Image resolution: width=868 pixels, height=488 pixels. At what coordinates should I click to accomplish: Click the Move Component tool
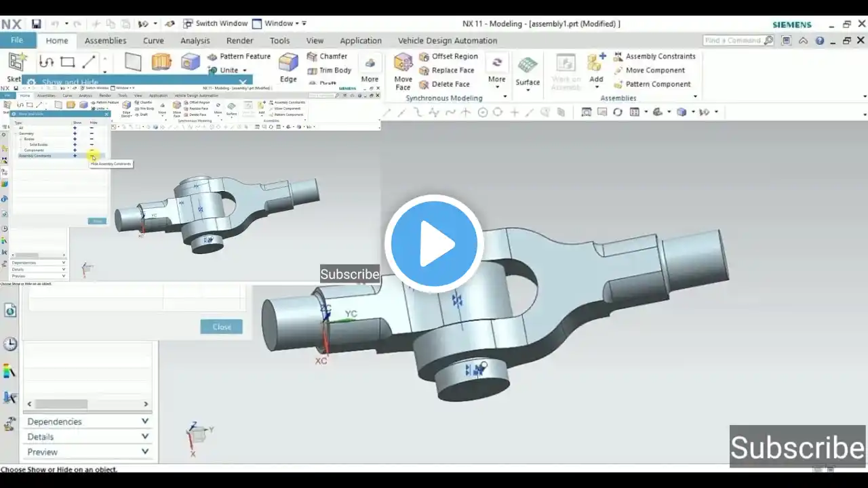tap(649, 70)
